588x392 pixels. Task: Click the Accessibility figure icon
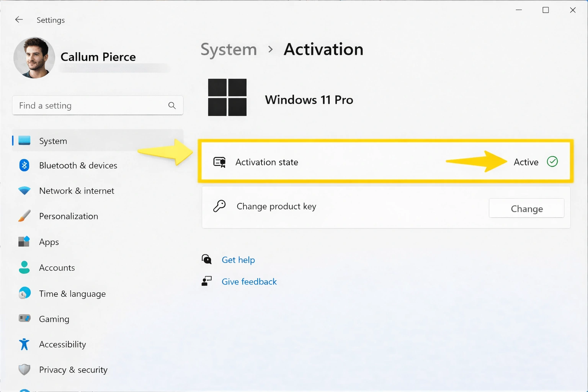tap(24, 344)
